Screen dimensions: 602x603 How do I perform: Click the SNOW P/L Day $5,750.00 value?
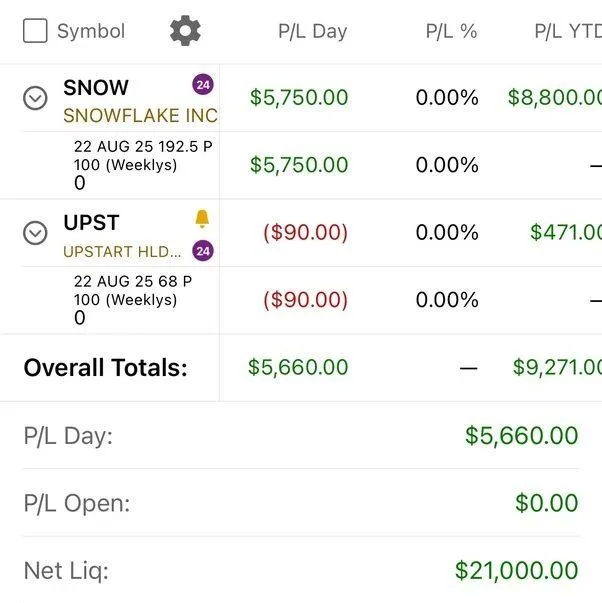(x=299, y=98)
